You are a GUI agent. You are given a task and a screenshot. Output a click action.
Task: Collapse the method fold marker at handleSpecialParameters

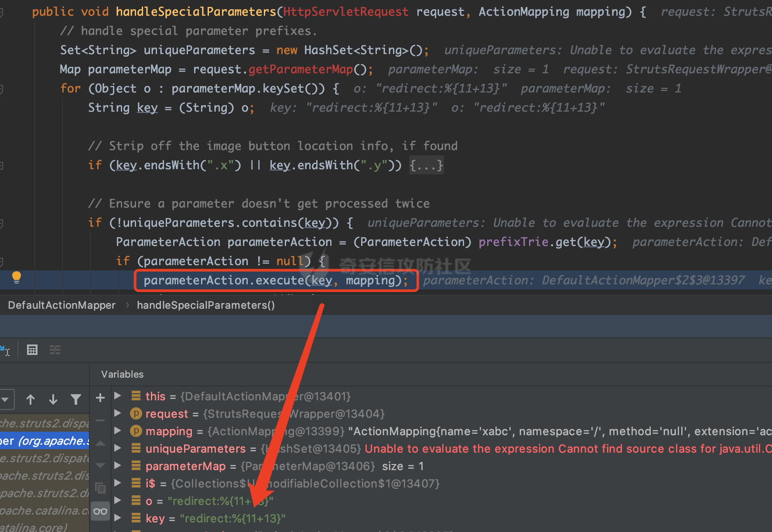point(2,12)
